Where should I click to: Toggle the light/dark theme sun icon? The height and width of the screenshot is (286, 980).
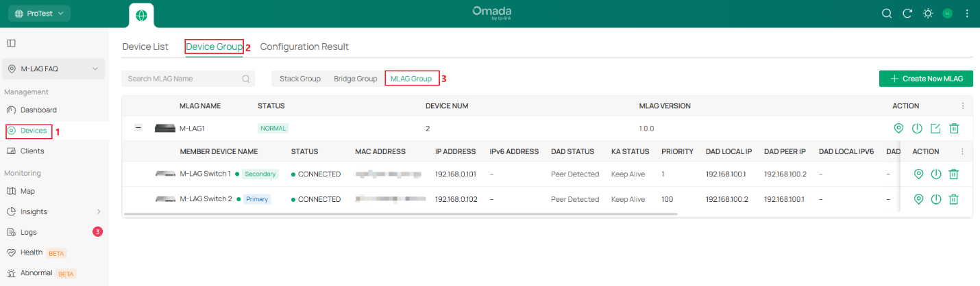pyautogui.click(x=928, y=14)
